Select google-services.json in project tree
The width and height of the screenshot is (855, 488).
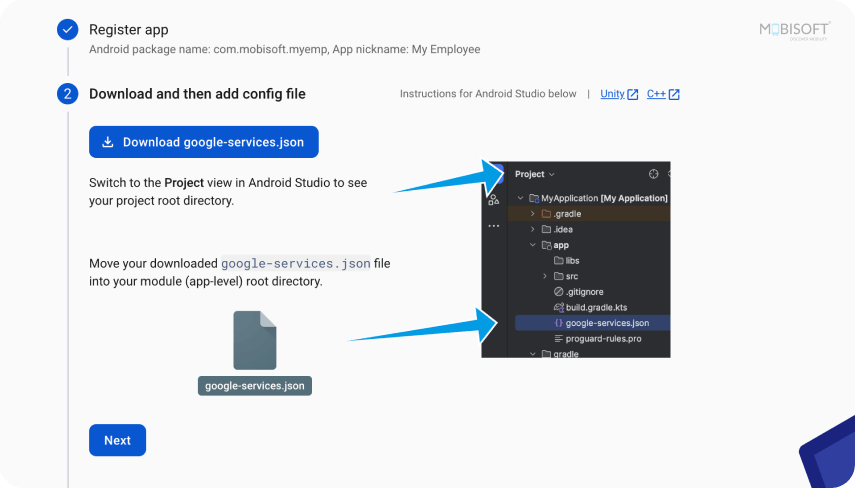(593, 323)
